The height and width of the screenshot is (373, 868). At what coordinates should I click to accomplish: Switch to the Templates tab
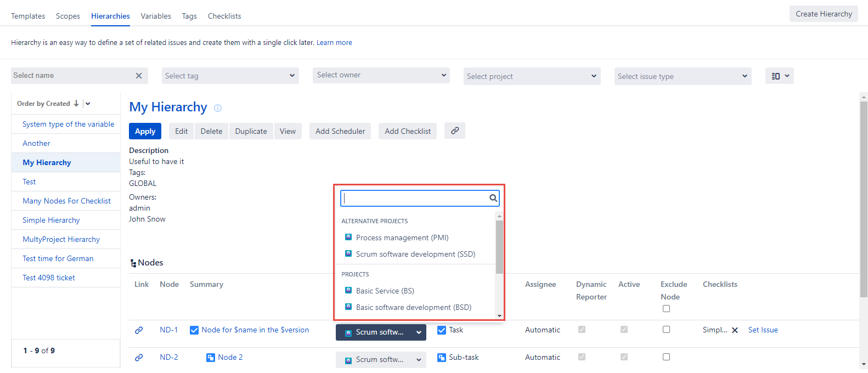28,16
